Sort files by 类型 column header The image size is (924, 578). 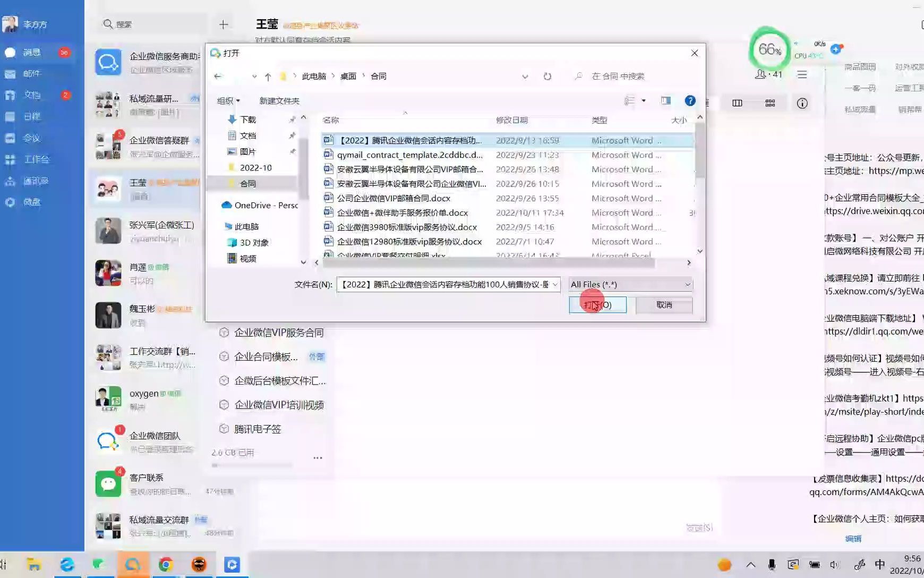(x=600, y=120)
